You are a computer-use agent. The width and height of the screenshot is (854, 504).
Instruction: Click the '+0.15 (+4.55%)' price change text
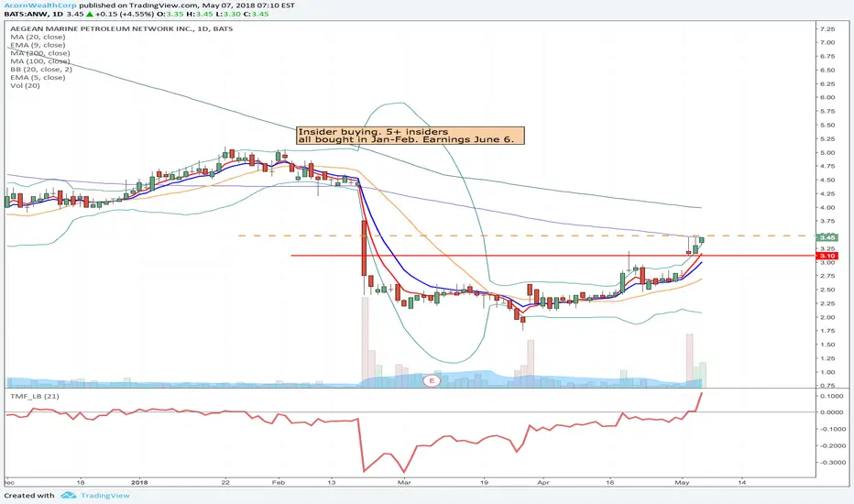123,14
